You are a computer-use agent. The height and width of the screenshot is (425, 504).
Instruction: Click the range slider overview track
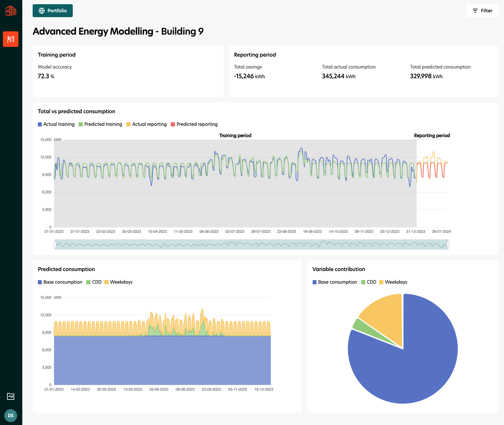(x=252, y=245)
